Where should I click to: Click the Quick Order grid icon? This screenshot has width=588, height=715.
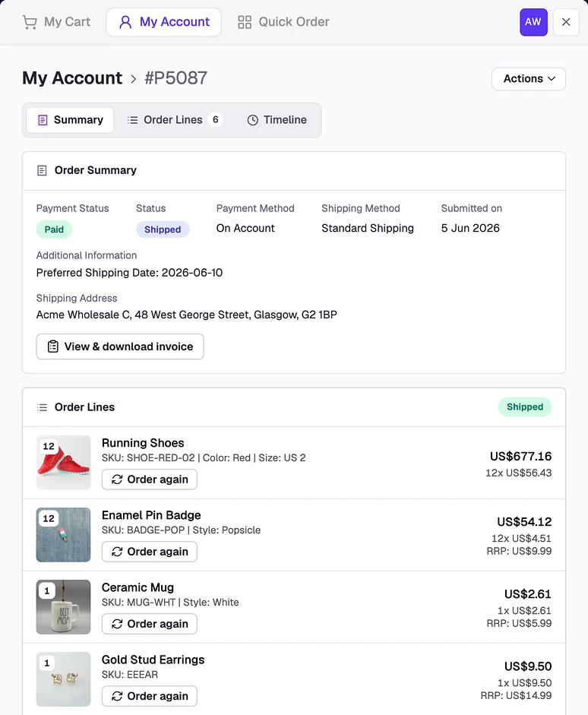coord(245,22)
